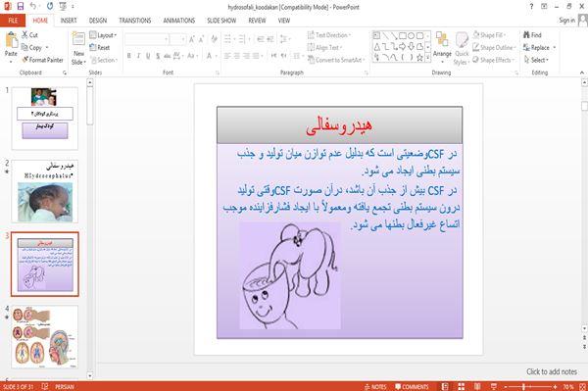Copy the selected content
Screen dimensions: 588x391
click(x=32, y=48)
